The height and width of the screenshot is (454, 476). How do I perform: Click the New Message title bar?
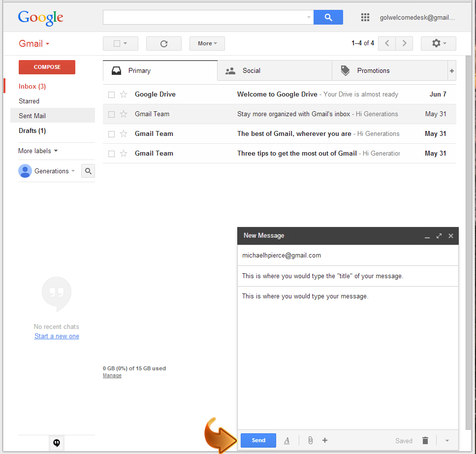pyautogui.click(x=348, y=236)
